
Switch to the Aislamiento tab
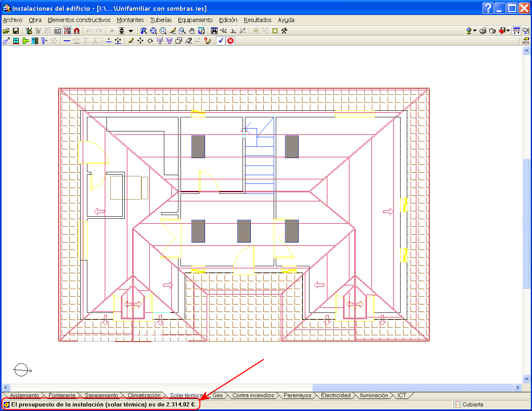coord(25,396)
